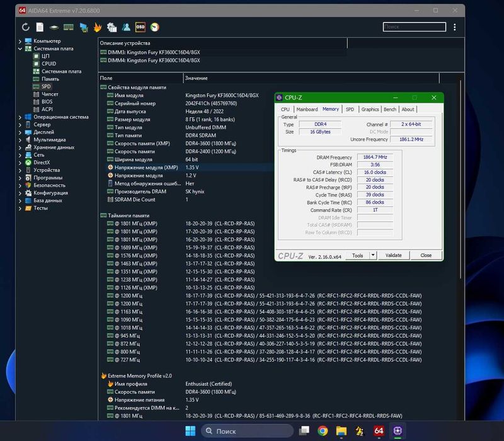Launch the flame stability test icon
504x441 pixels.
pyautogui.click(x=98, y=27)
